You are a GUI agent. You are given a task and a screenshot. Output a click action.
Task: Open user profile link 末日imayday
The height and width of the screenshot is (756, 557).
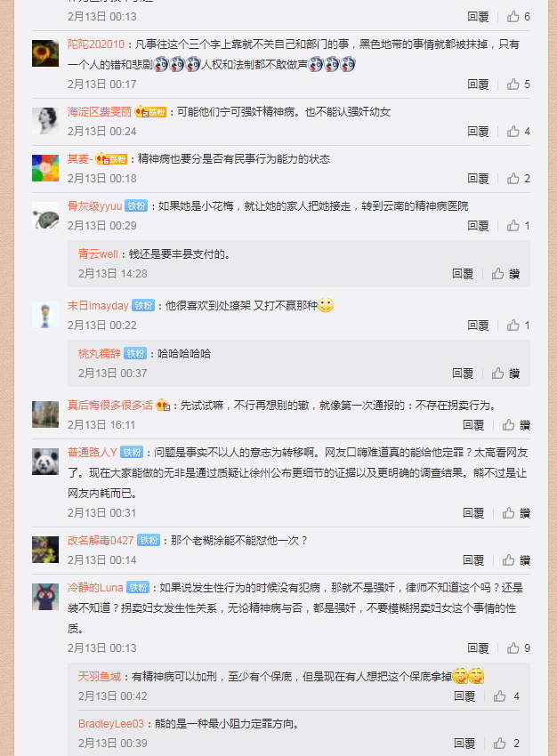coord(98,306)
